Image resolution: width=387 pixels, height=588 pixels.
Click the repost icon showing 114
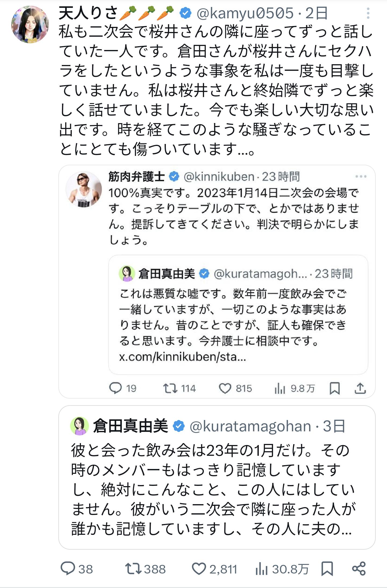click(170, 388)
